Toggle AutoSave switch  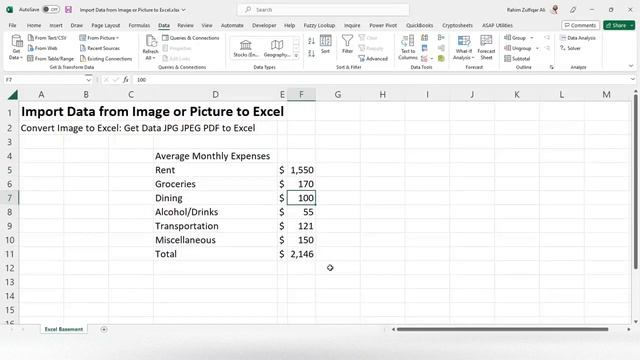[x=51, y=9]
